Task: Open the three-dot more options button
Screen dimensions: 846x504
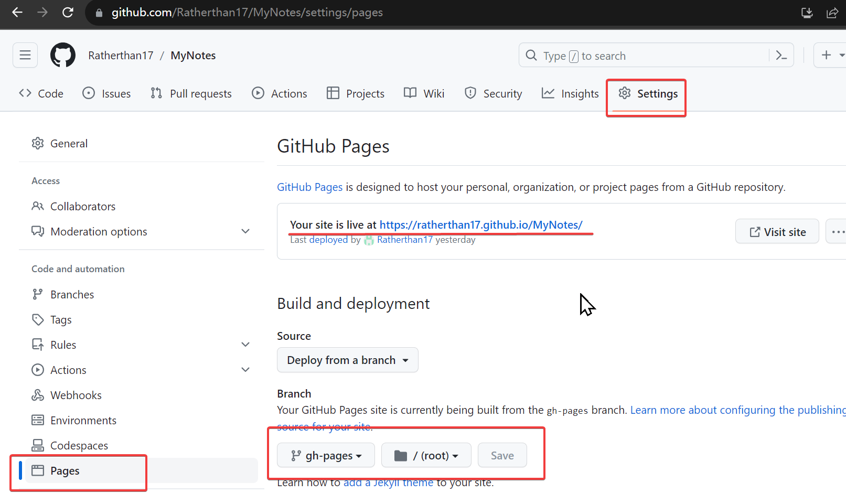Action: point(837,231)
